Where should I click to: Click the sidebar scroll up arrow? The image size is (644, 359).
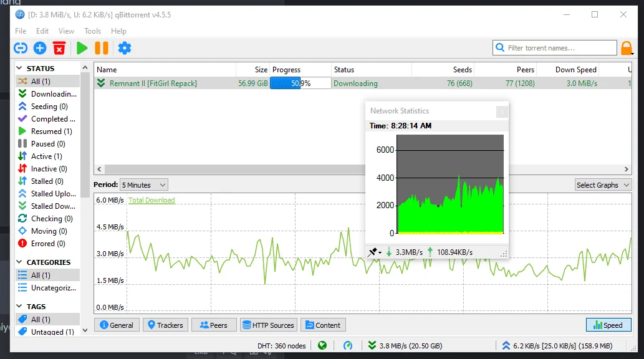pos(85,67)
